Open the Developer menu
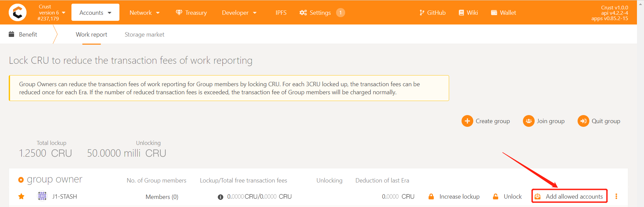Image resolution: width=644 pixels, height=207 pixels. (x=239, y=12)
